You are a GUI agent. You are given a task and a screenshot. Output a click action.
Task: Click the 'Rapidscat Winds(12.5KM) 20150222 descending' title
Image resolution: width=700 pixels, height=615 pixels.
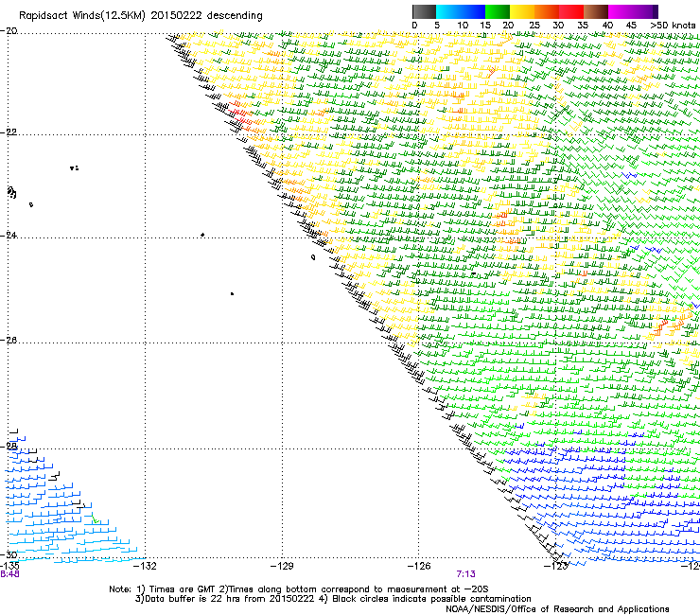[x=141, y=15]
